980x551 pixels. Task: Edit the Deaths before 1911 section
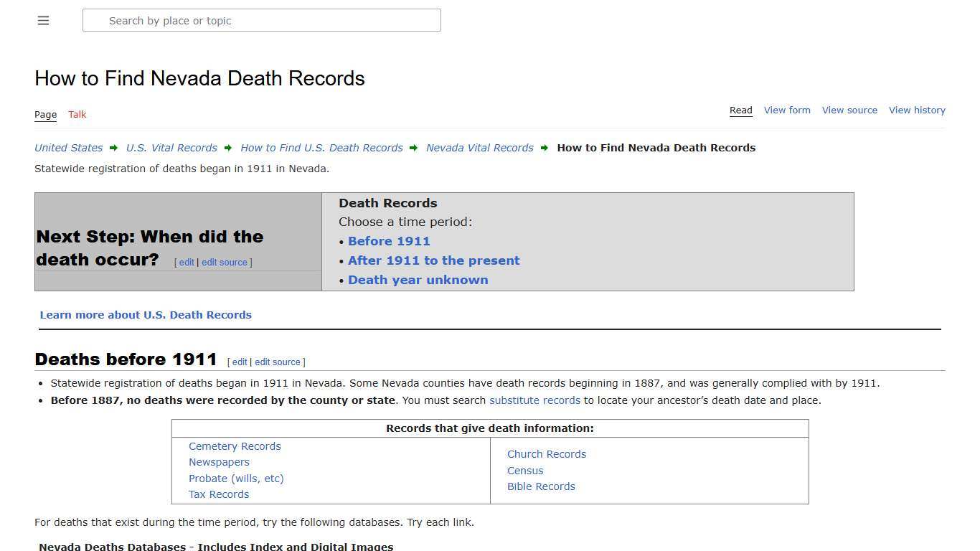coord(239,362)
